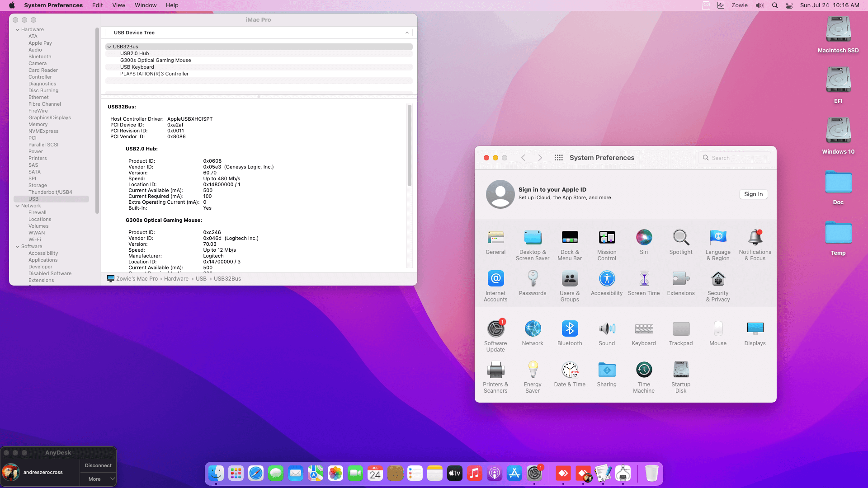Open the Mouse preferences pane
This screenshot has width=868, height=488.
pos(718,333)
